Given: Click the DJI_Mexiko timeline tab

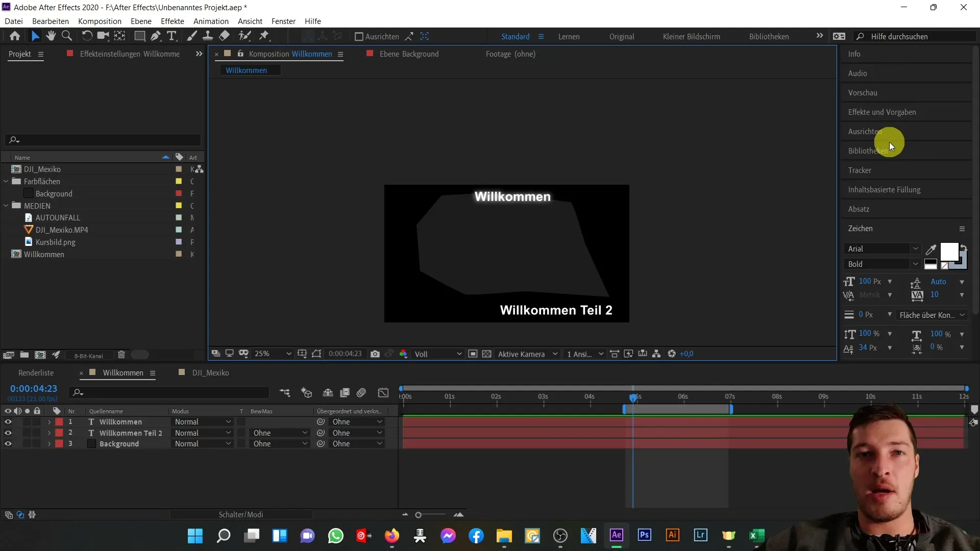Looking at the screenshot, I should pos(210,372).
